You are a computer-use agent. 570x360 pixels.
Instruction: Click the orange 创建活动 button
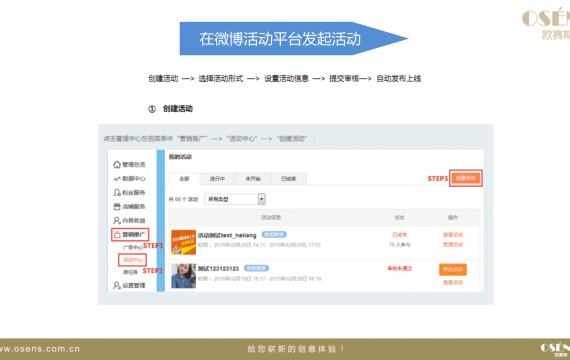point(466,178)
